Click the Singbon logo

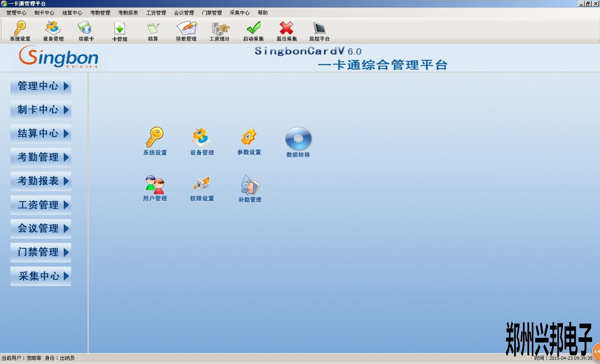click(58, 57)
